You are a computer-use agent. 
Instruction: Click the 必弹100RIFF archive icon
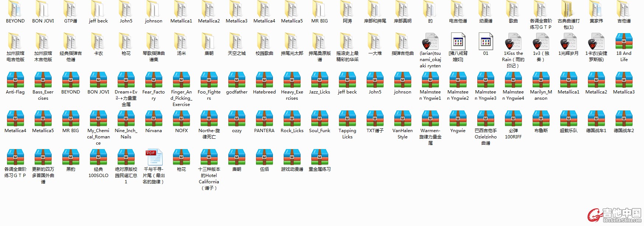tap(513, 119)
